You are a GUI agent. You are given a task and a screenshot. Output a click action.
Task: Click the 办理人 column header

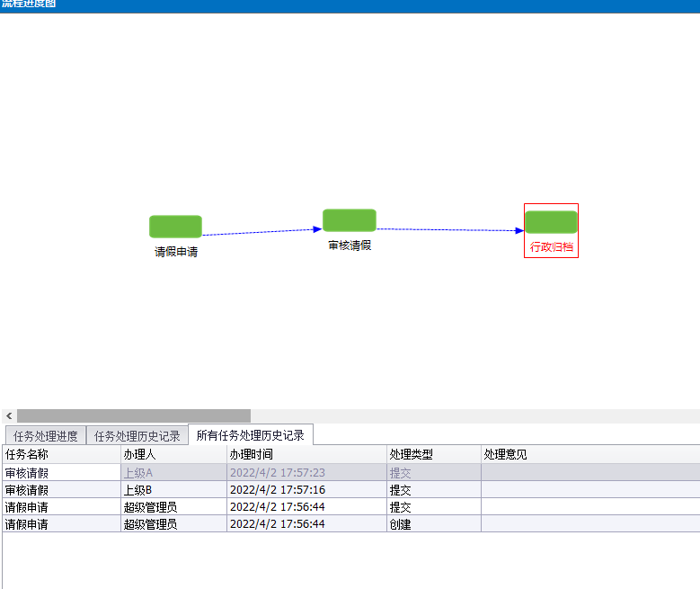coord(173,455)
